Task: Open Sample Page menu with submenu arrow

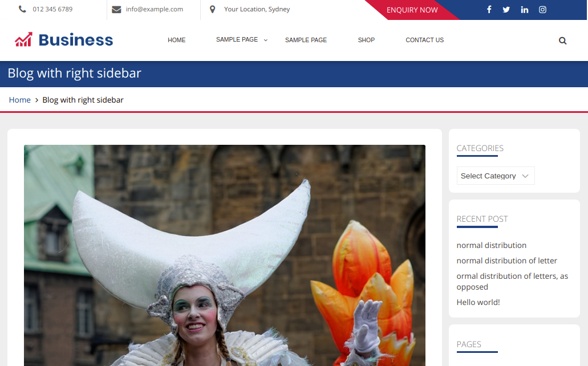Action: [x=237, y=40]
